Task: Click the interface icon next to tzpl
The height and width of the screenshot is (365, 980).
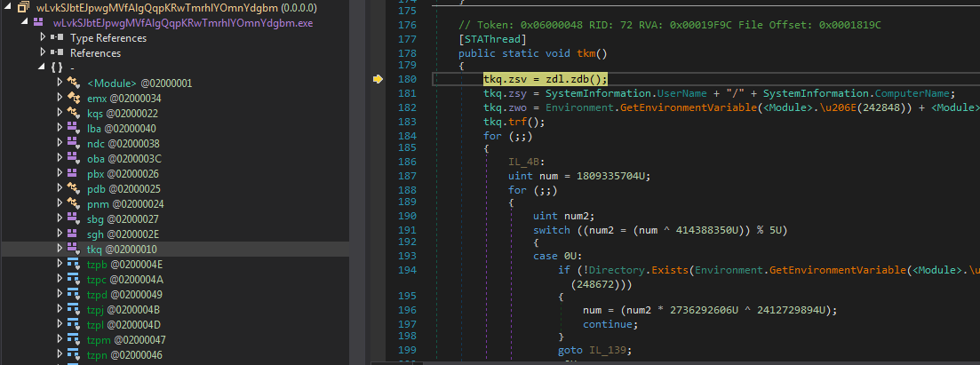Action: click(x=74, y=324)
